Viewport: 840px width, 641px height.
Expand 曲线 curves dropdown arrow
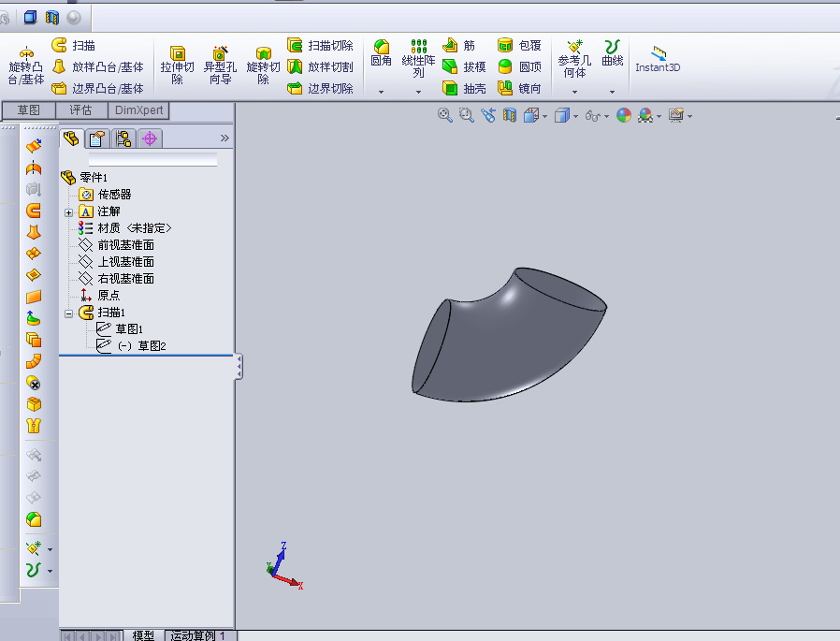612,93
